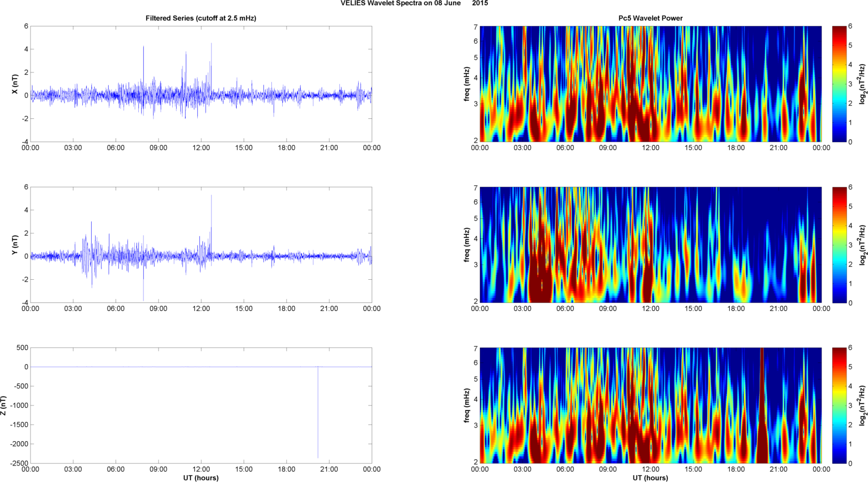Click the log2(nT²/Hz) label beside middle color bar
Viewport: 868px width, 482px height.
pos(862,245)
